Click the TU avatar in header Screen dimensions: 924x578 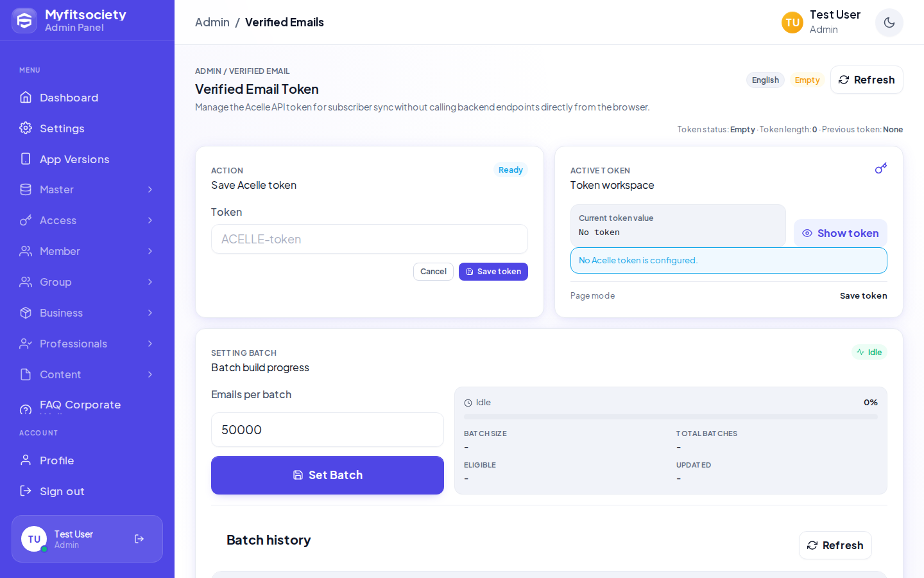point(792,22)
